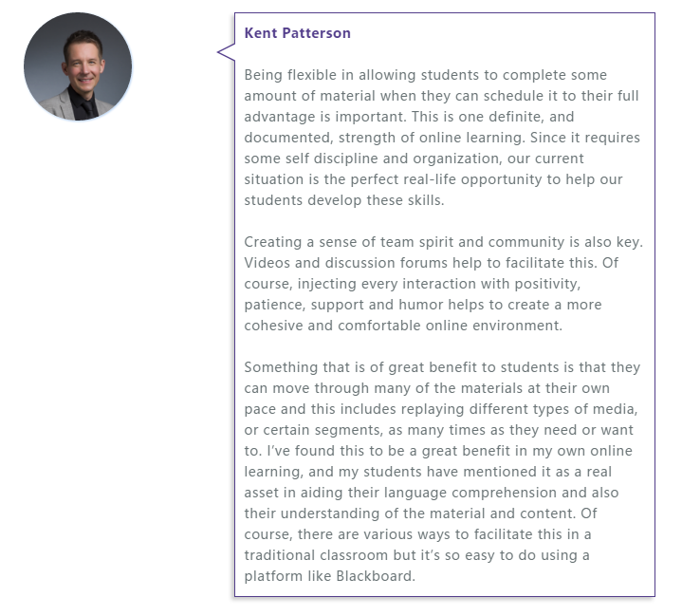
Task: Click the word 'Blackboard' in last line
Action: (x=374, y=576)
